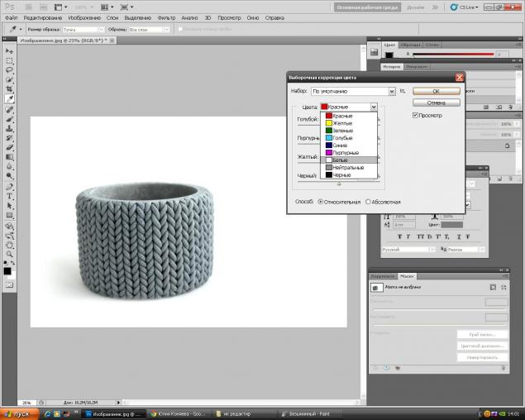Select the Horizontal Type tool
Screen dimensions: 525x420
click(x=9, y=196)
